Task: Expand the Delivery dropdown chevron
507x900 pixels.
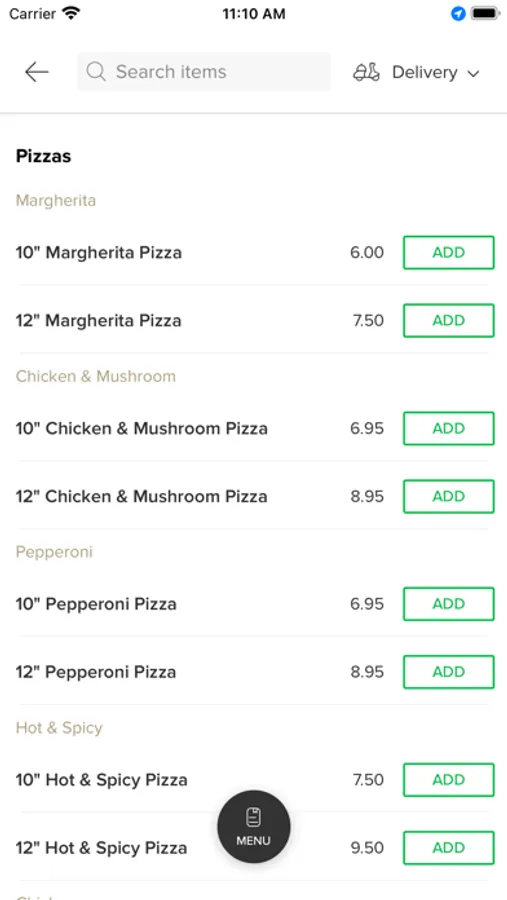Action: point(473,73)
